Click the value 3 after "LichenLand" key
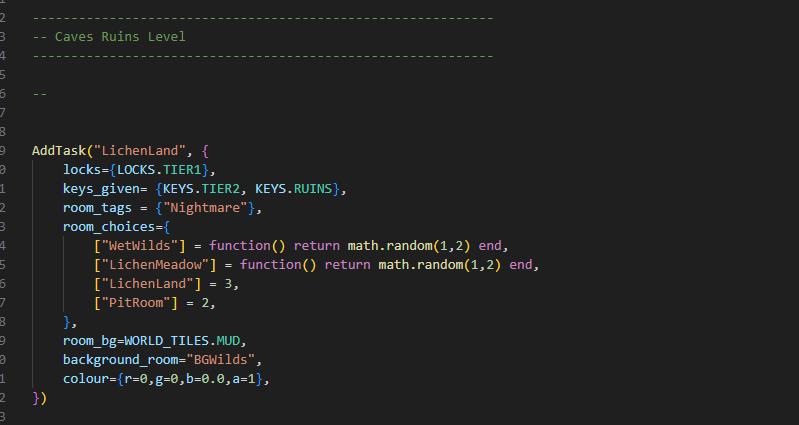 228,284
